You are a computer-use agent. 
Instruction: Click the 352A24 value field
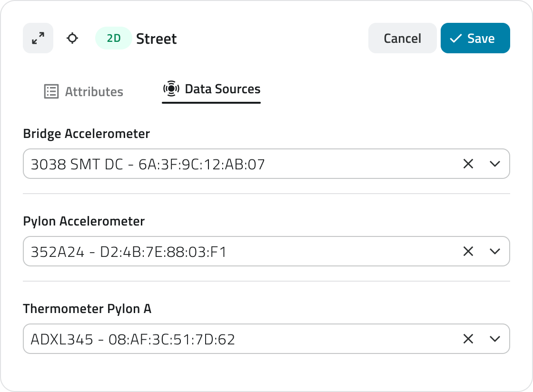point(128,252)
